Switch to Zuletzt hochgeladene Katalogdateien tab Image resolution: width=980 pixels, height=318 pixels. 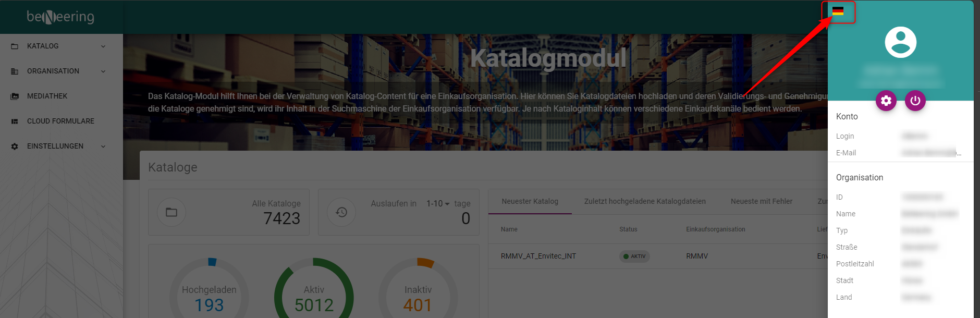coord(645,202)
